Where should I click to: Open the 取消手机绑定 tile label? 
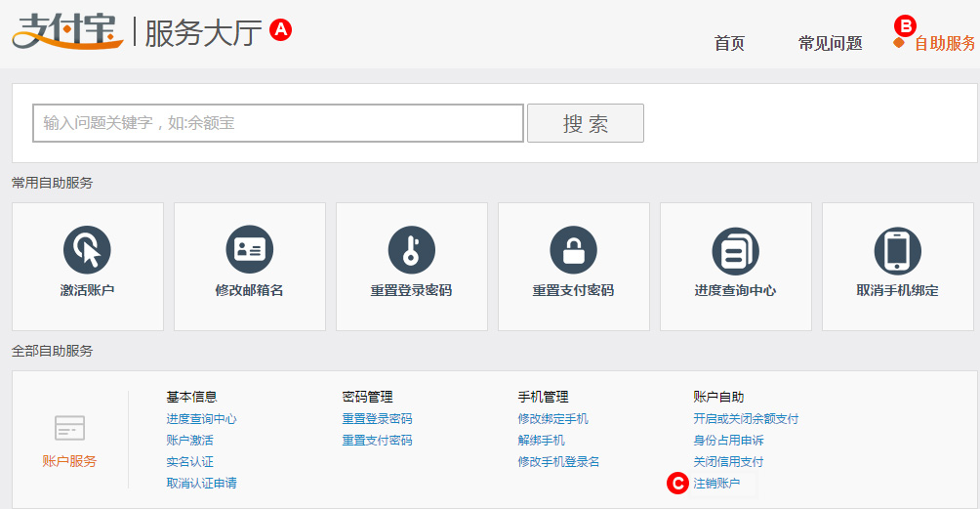click(x=897, y=290)
